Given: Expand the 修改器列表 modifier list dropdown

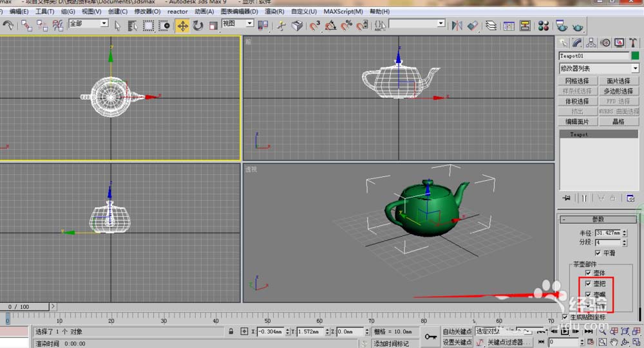Looking at the screenshot, I should [x=634, y=68].
